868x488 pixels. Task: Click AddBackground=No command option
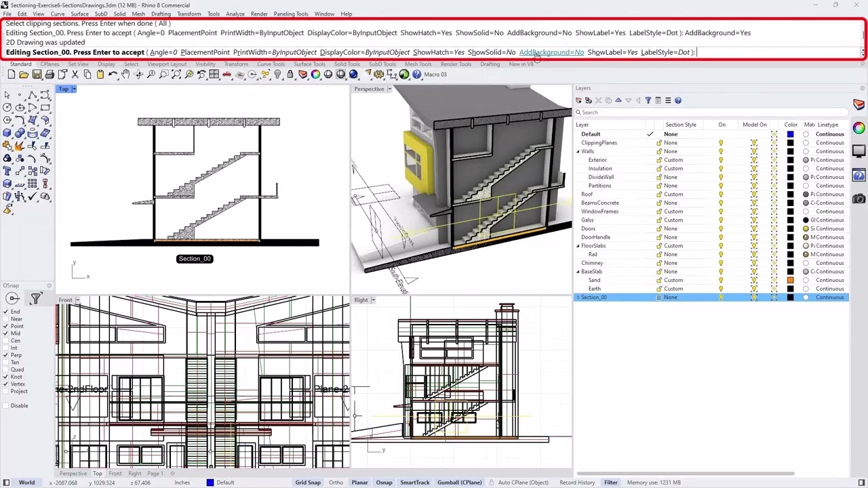coord(551,52)
